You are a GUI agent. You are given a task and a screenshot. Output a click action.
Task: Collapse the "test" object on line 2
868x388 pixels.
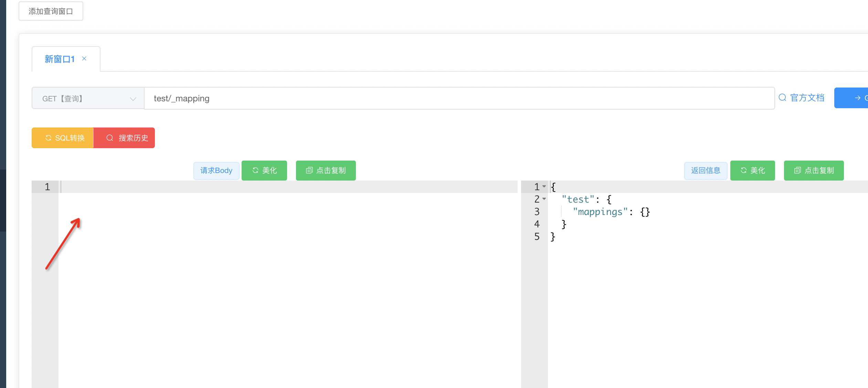[x=544, y=199]
